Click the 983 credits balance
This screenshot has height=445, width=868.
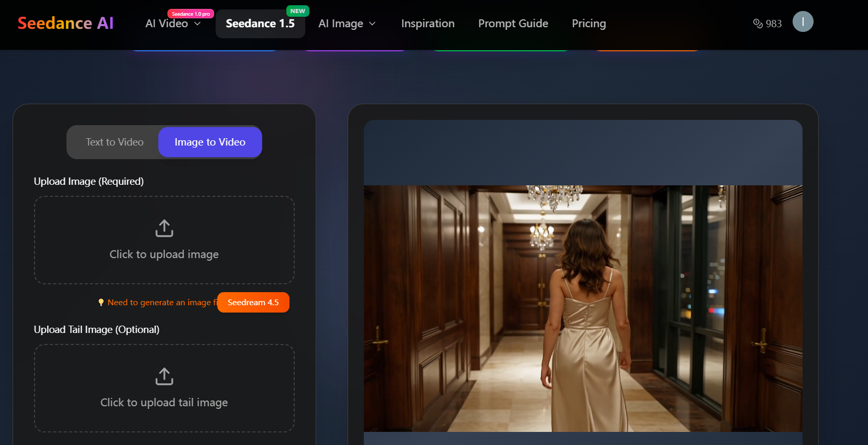point(773,24)
